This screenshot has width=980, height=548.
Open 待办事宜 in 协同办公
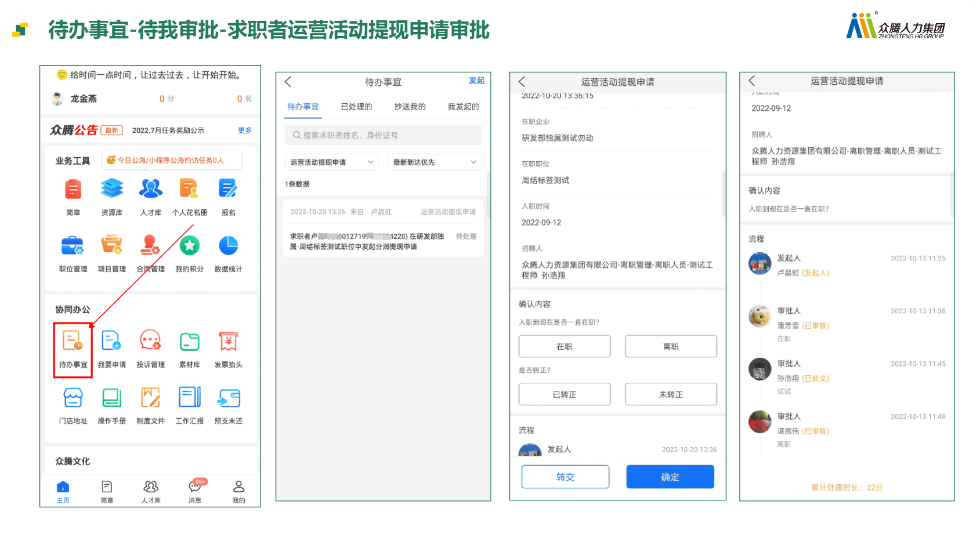click(73, 350)
